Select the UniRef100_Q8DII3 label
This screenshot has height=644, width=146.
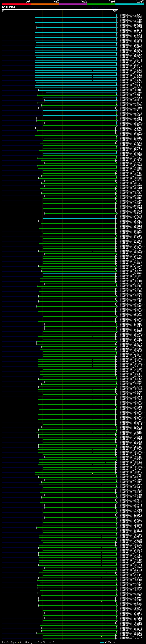pos(131,100)
